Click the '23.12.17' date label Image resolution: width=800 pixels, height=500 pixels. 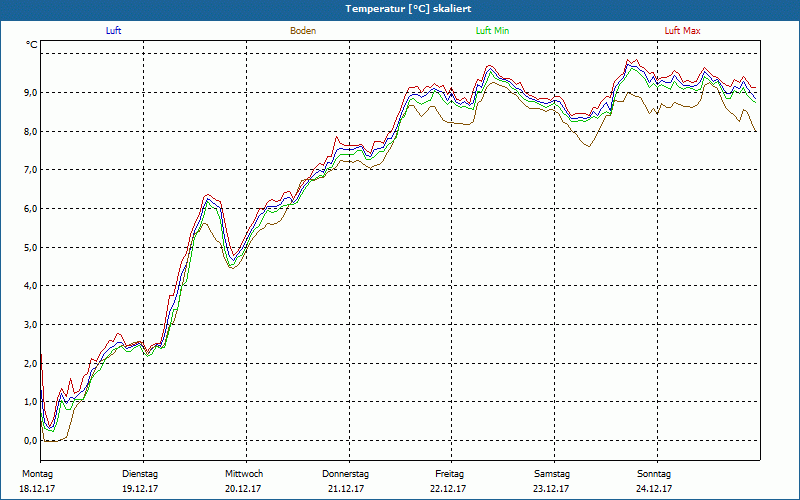point(551,489)
